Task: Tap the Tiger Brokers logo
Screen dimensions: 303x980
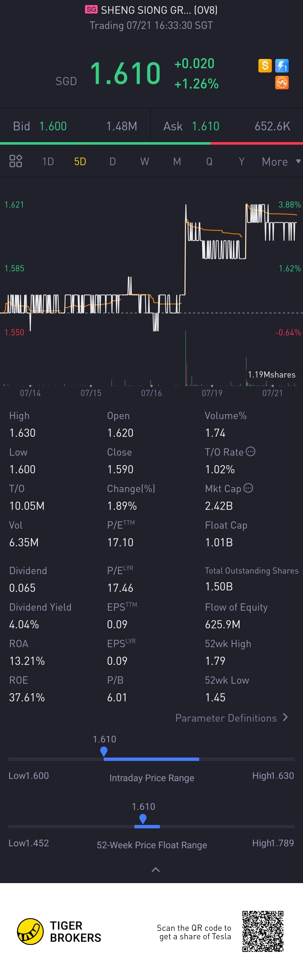Action: tap(59, 931)
